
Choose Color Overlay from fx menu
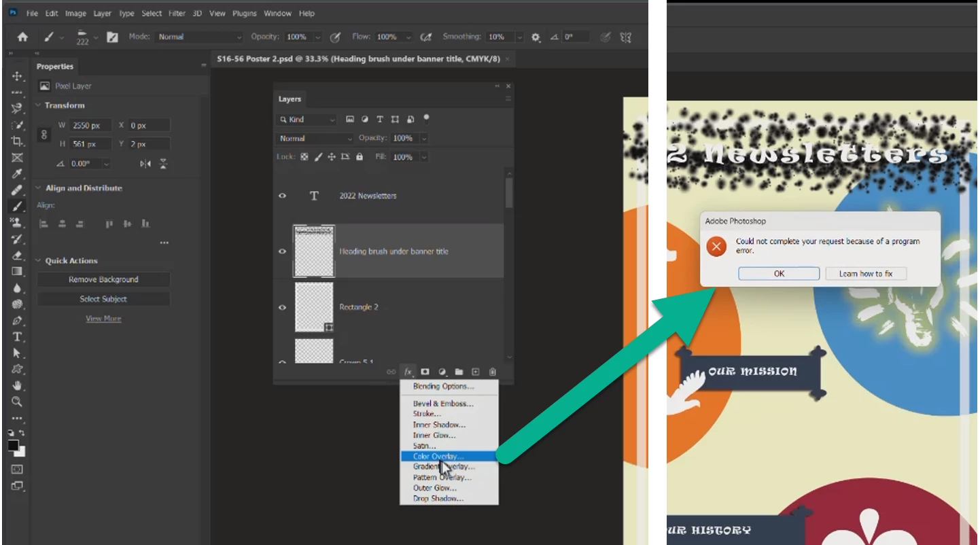pyautogui.click(x=449, y=457)
